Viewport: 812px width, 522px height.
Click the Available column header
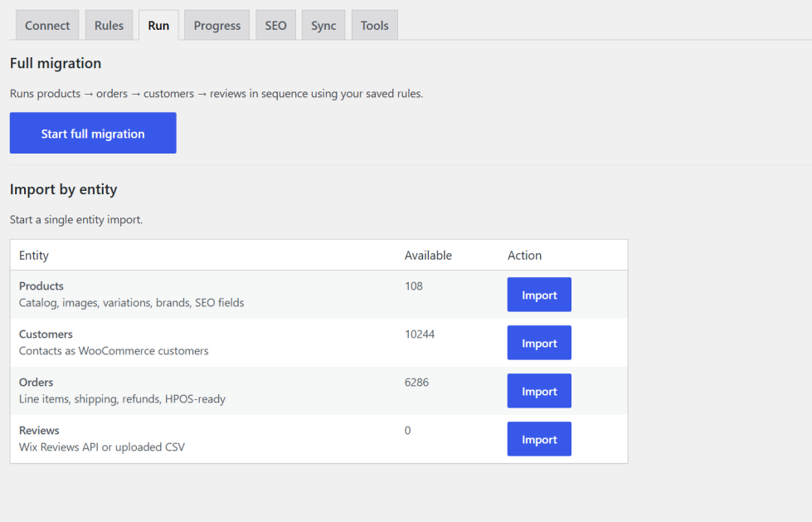coord(428,255)
